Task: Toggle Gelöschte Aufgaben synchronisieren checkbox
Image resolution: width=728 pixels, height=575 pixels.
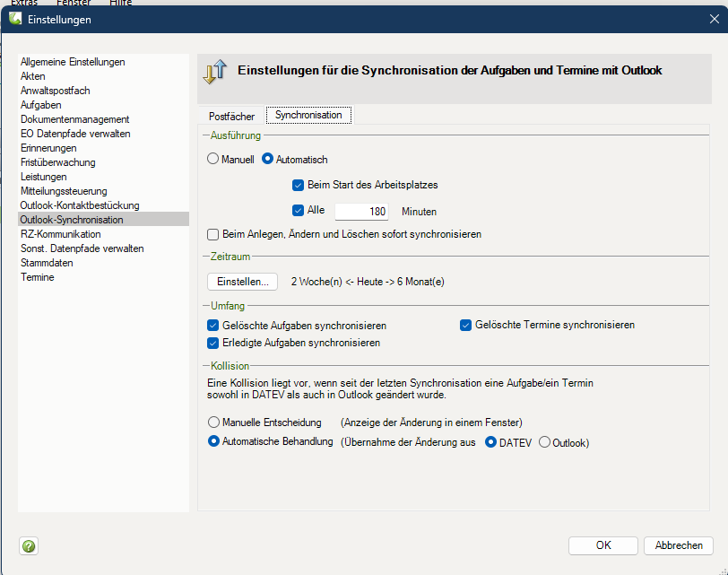Action: (x=212, y=326)
